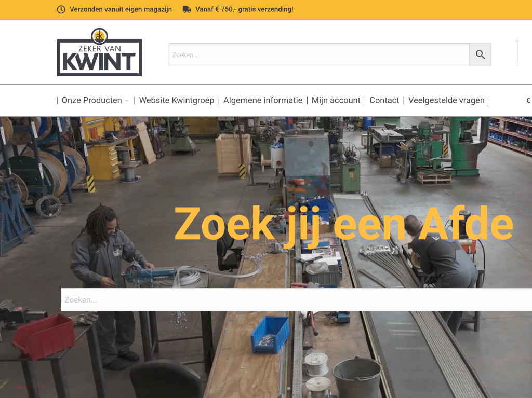Open Mijn account page

click(336, 100)
